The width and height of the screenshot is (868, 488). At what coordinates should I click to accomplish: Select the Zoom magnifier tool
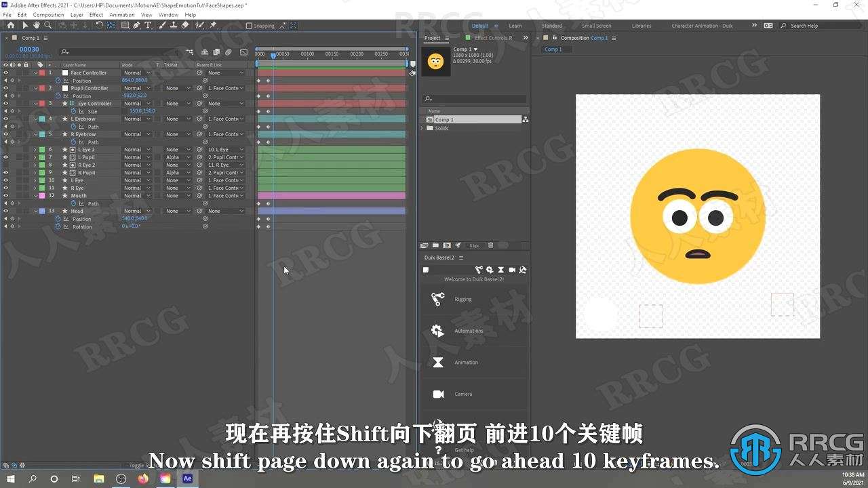coord(47,25)
